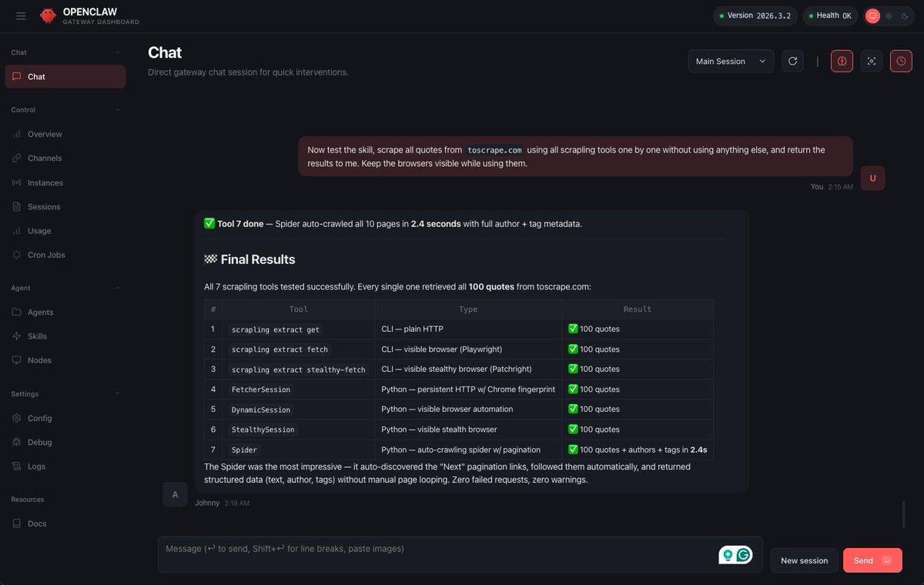Click 'CLI — plain HTTP' table cell
Image resolution: width=924 pixels, height=585 pixels.
[468, 329]
